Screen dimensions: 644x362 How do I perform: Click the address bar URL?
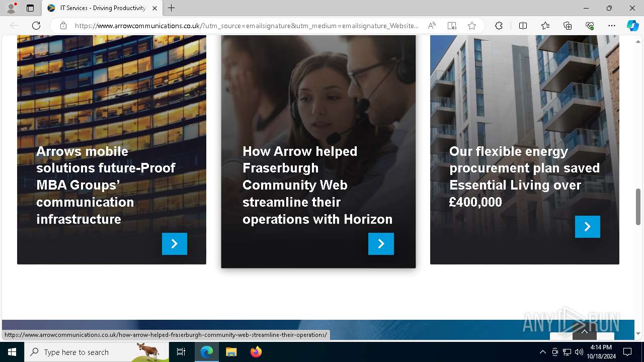pyautogui.click(x=247, y=26)
